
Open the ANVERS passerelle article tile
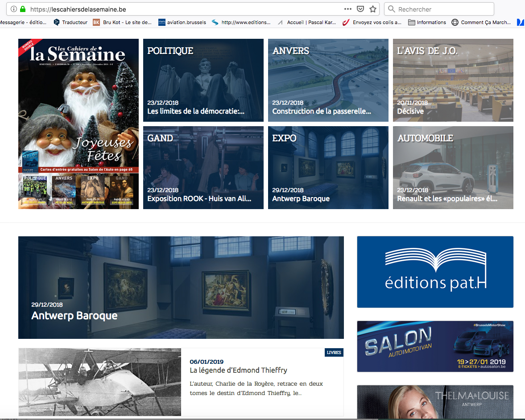click(x=328, y=80)
